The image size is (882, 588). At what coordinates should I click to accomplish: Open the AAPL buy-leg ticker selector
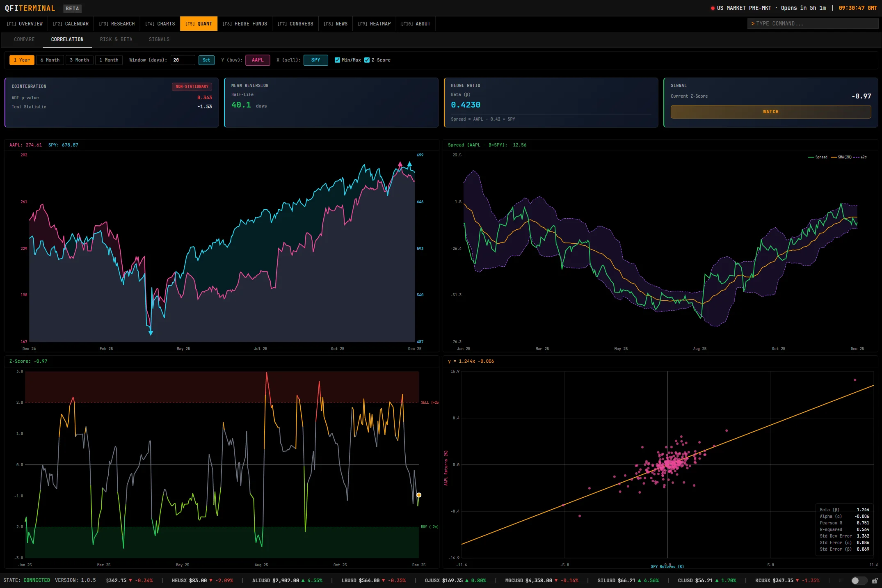[x=258, y=60]
